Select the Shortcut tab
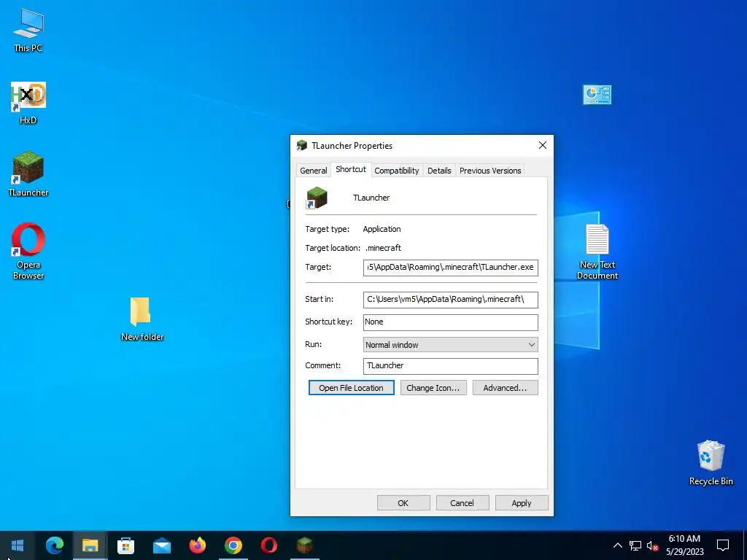This screenshot has height=560, width=747. pyautogui.click(x=351, y=169)
